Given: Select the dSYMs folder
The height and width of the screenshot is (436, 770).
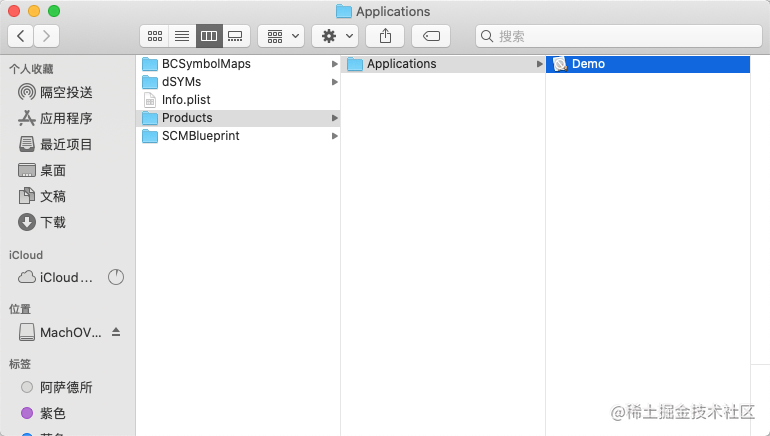Looking at the screenshot, I should point(238,82).
